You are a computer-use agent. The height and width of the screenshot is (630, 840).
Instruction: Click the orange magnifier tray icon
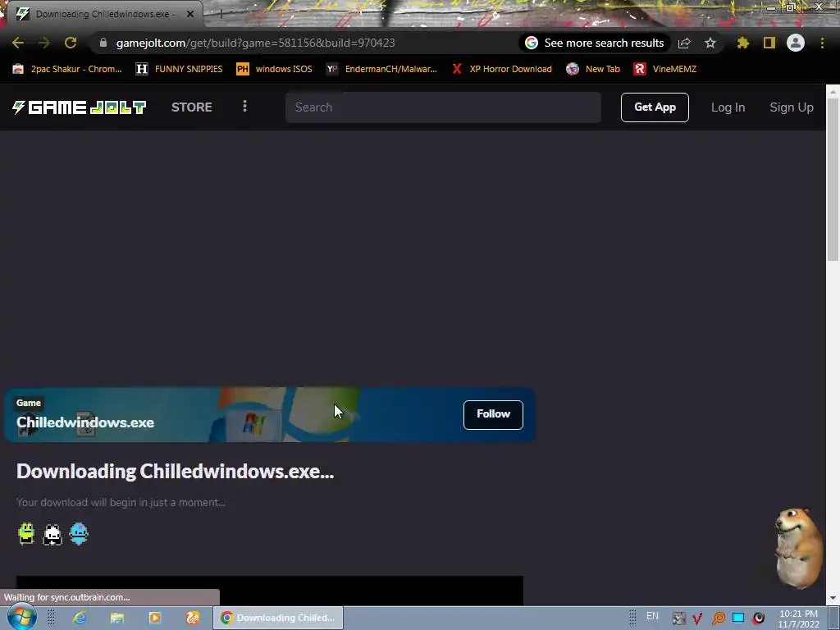(719, 619)
